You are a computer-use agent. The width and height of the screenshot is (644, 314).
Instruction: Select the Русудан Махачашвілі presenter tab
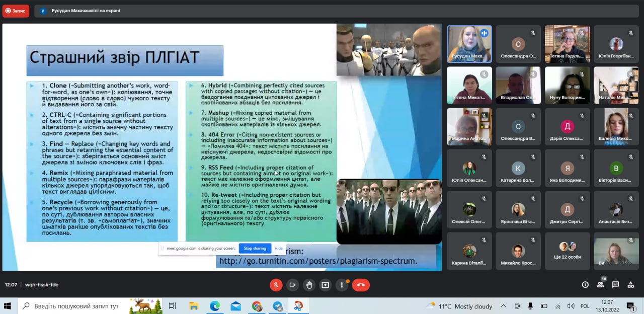click(x=80, y=11)
